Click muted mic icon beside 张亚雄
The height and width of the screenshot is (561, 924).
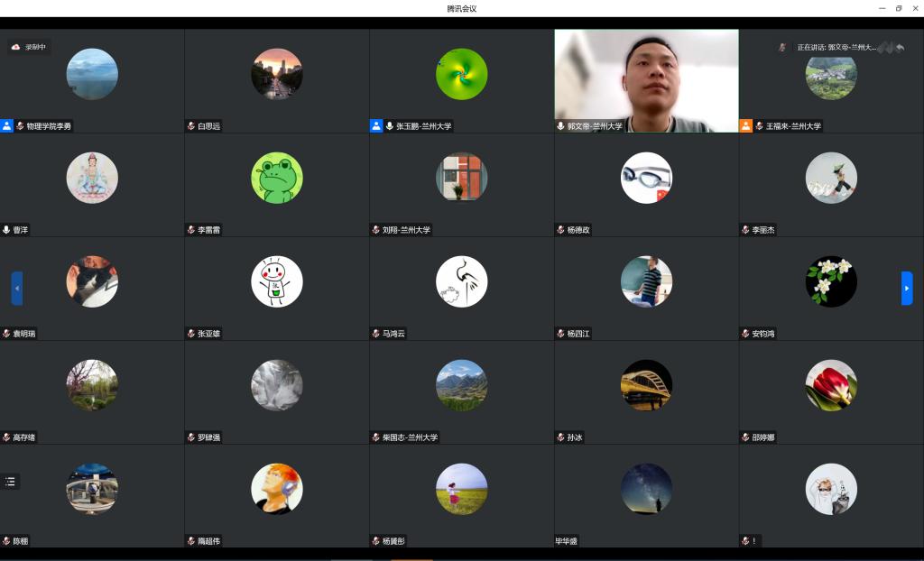[191, 334]
